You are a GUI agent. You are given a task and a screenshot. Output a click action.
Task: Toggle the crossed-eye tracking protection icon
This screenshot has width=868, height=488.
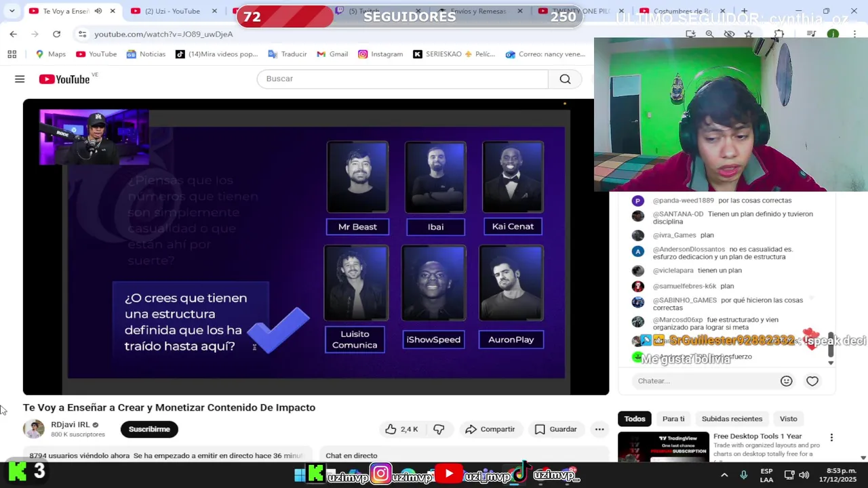click(x=729, y=34)
